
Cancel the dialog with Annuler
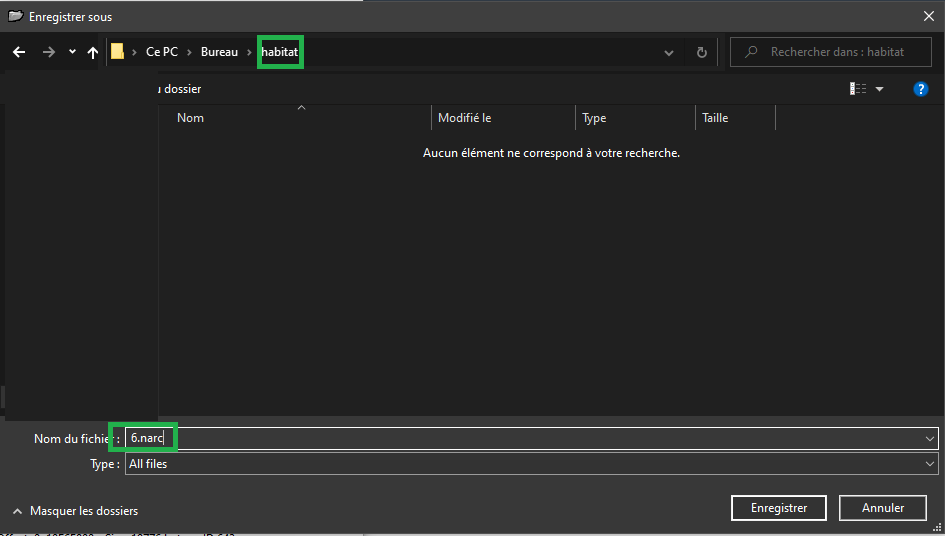coord(882,508)
